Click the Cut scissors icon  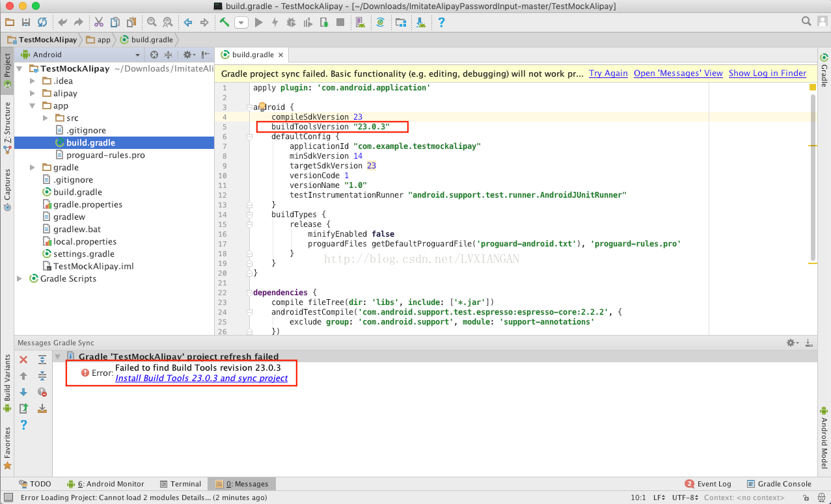pyautogui.click(x=99, y=22)
